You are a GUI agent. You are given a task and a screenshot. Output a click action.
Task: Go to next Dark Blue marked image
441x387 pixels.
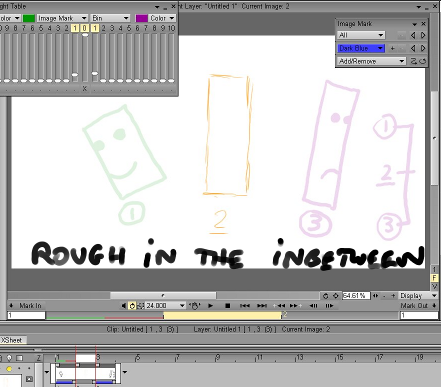click(x=423, y=48)
